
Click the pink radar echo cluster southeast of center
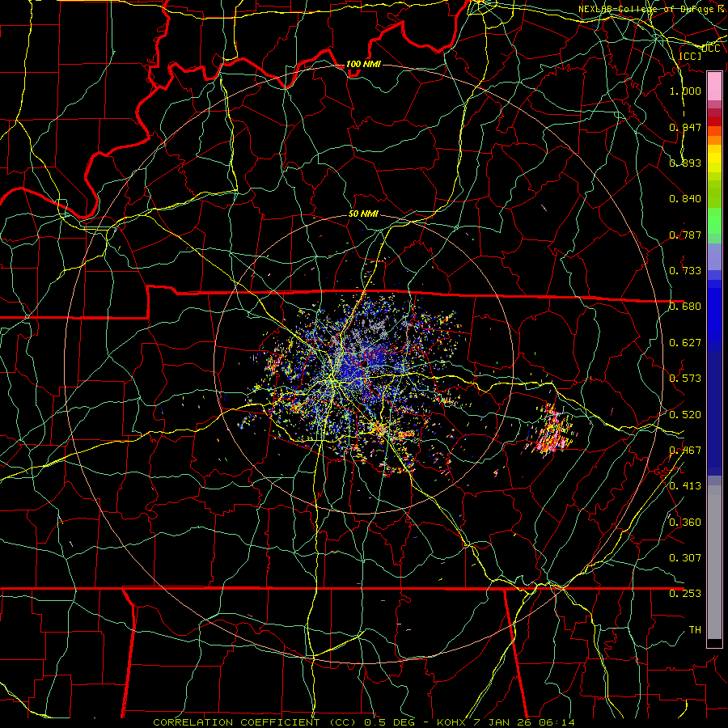click(x=553, y=433)
